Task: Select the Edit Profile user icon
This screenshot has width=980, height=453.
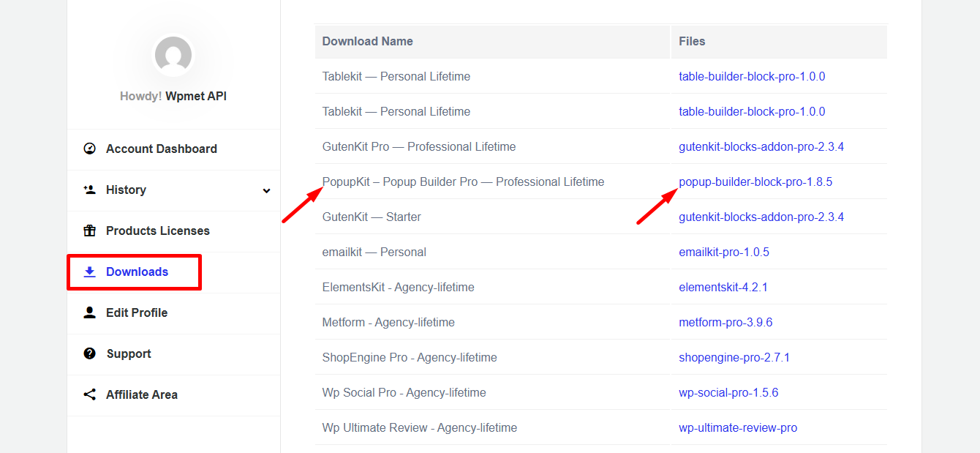Action: pyautogui.click(x=89, y=312)
